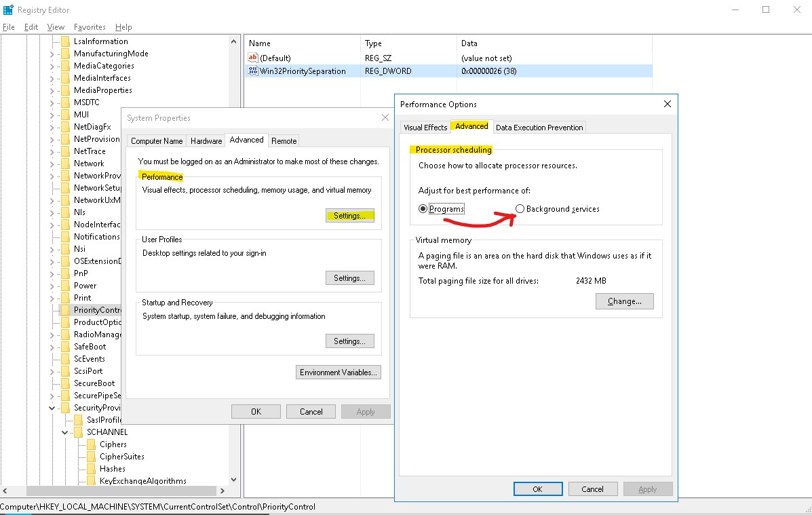Open the Help menu

pyautogui.click(x=123, y=27)
